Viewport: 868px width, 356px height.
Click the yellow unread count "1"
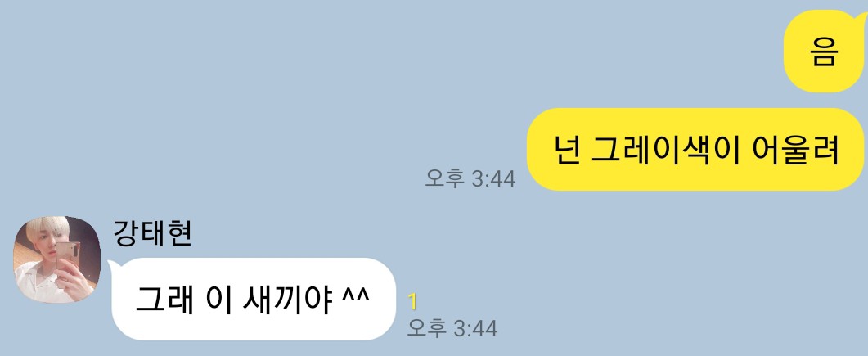(x=412, y=302)
